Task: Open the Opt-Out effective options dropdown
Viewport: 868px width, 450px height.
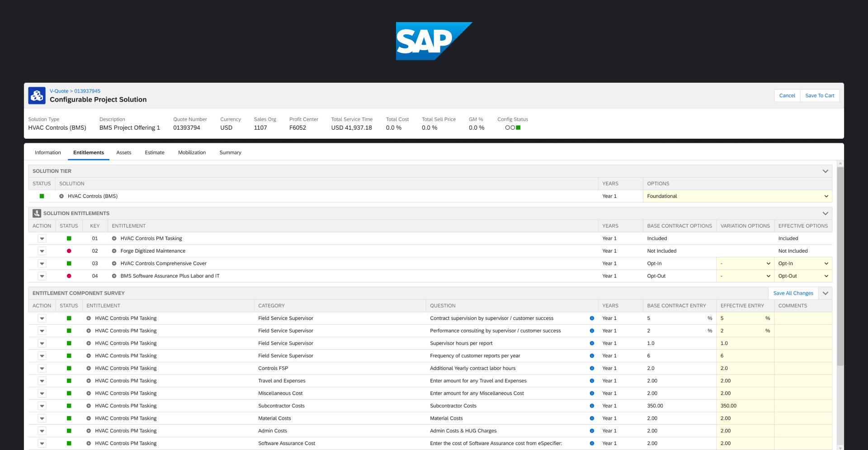Action: [x=803, y=276]
